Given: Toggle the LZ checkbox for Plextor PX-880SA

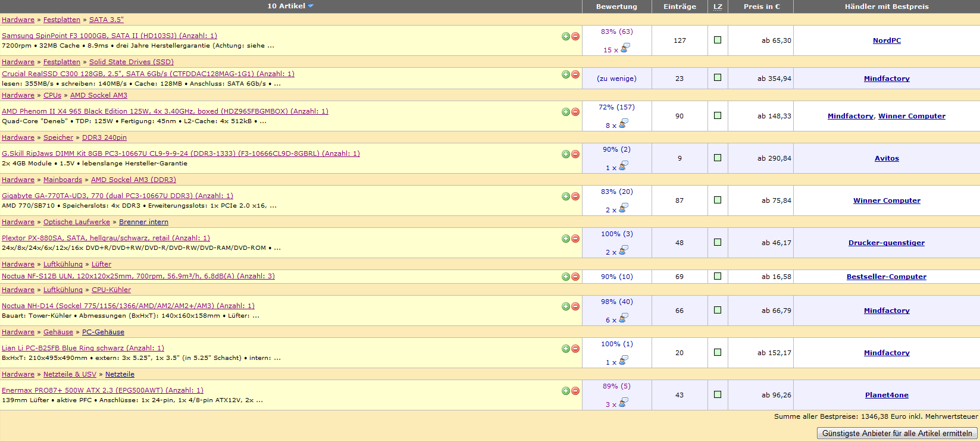Looking at the screenshot, I should pyautogui.click(x=718, y=242).
